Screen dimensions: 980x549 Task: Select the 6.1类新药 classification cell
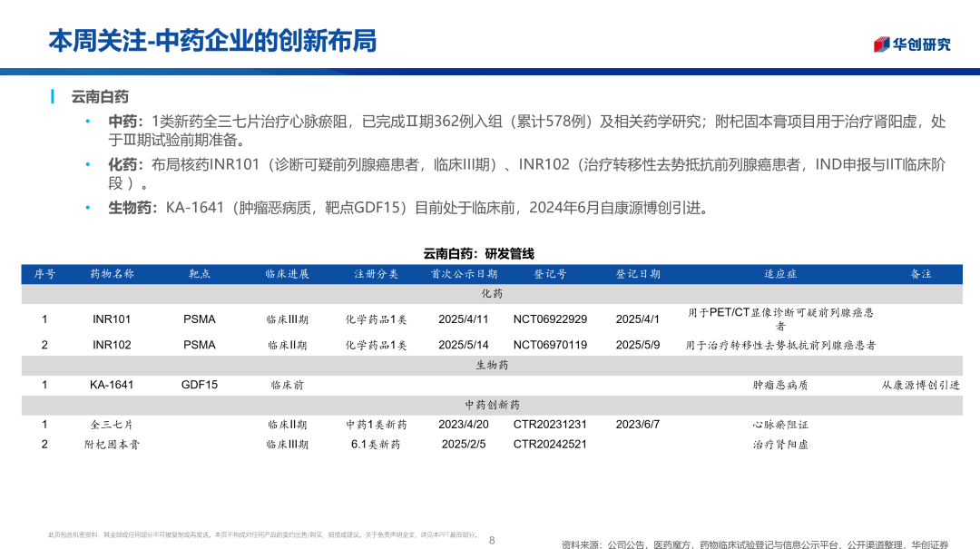tap(376, 445)
